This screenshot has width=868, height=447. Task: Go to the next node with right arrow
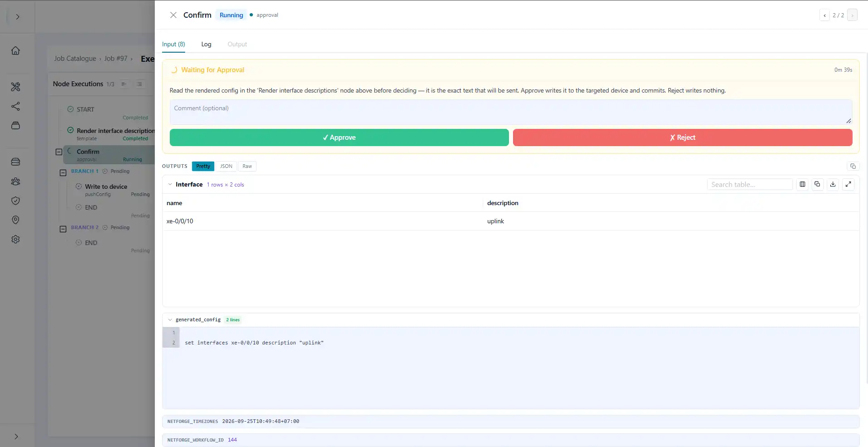(853, 15)
